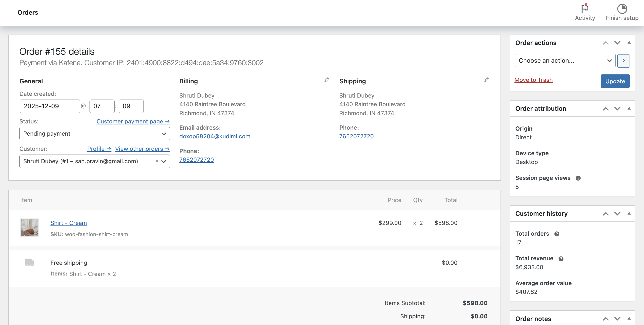
Task: Move Customer history panel down
Action: click(617, 214)
